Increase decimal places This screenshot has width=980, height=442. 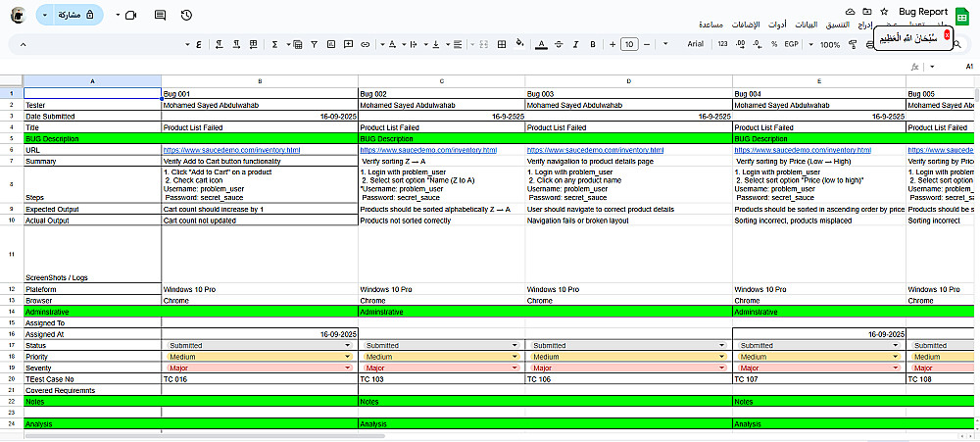(x=741, y=44)
